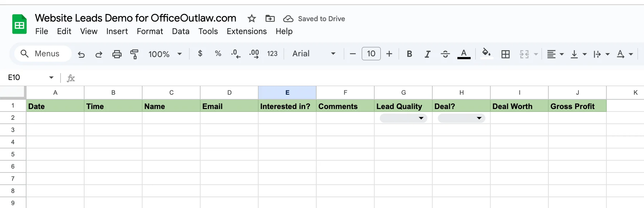Open the borders tool
The width and height of the screenshot is (644, 208).
[x=505, y=54]
